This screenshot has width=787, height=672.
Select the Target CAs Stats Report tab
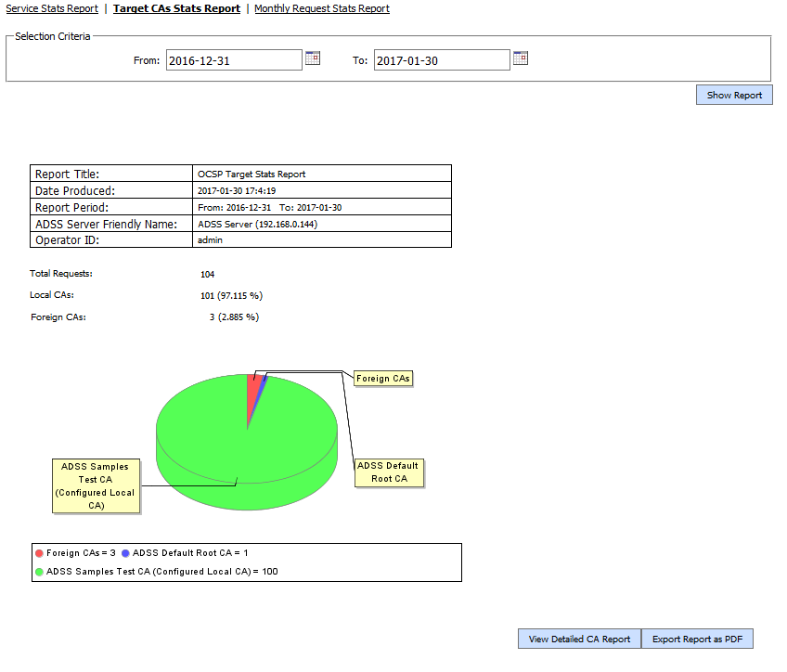176,8
